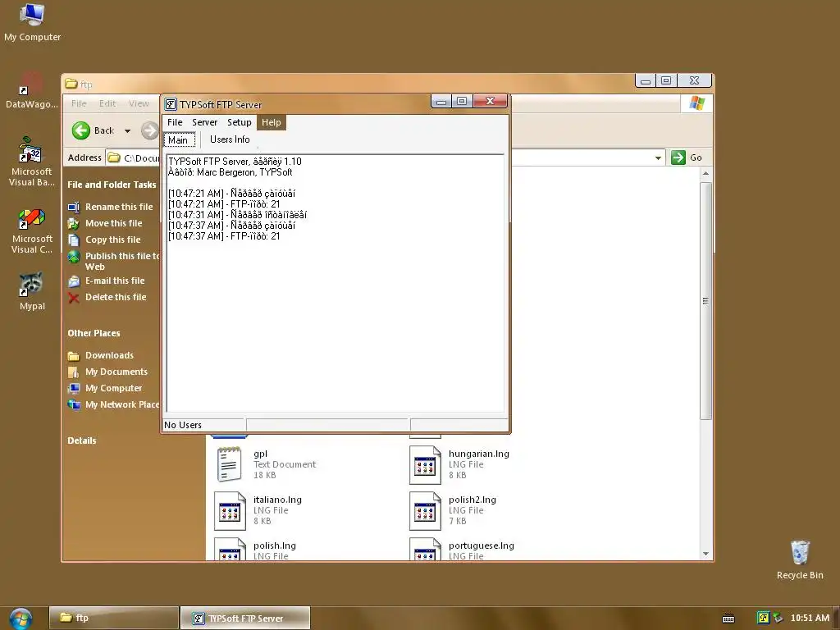Click the Delete this file link
840x630 pixels.
coord(116,297)
